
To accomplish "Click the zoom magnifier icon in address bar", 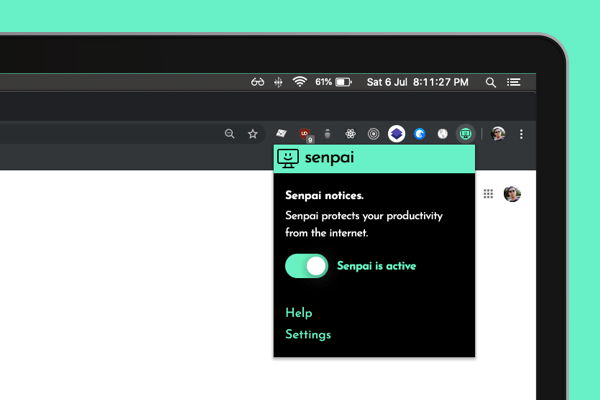I will tap(230, 134).
